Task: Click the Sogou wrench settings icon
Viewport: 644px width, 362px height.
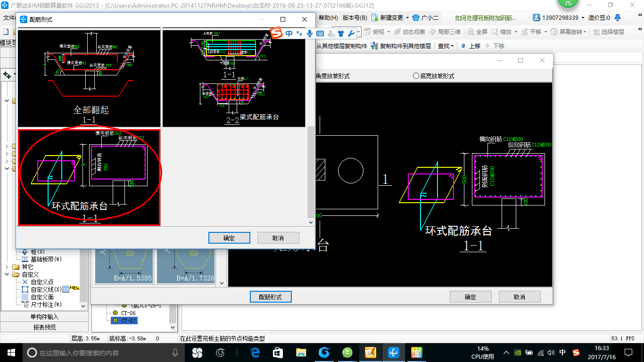Action: pos(351,33)
